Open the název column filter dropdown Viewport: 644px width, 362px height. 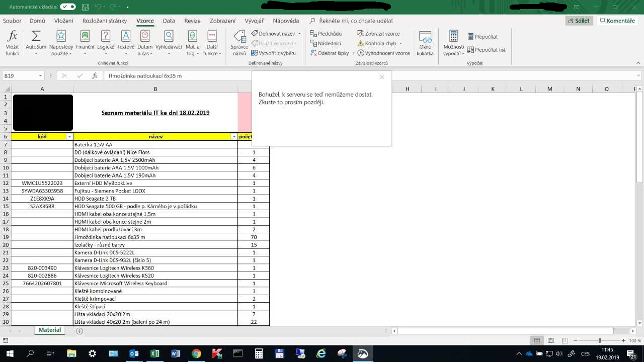pos(234,137)
